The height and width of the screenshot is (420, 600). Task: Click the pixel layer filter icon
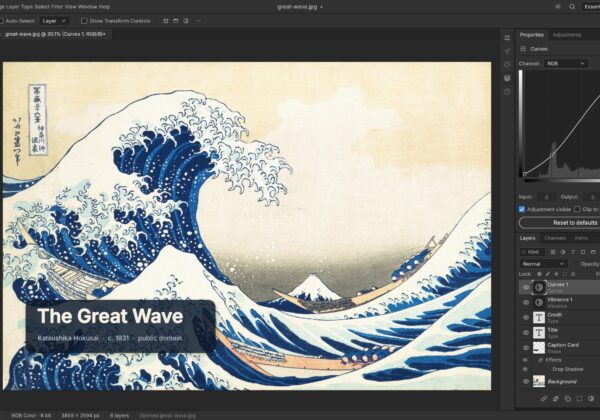pos(553,252)
